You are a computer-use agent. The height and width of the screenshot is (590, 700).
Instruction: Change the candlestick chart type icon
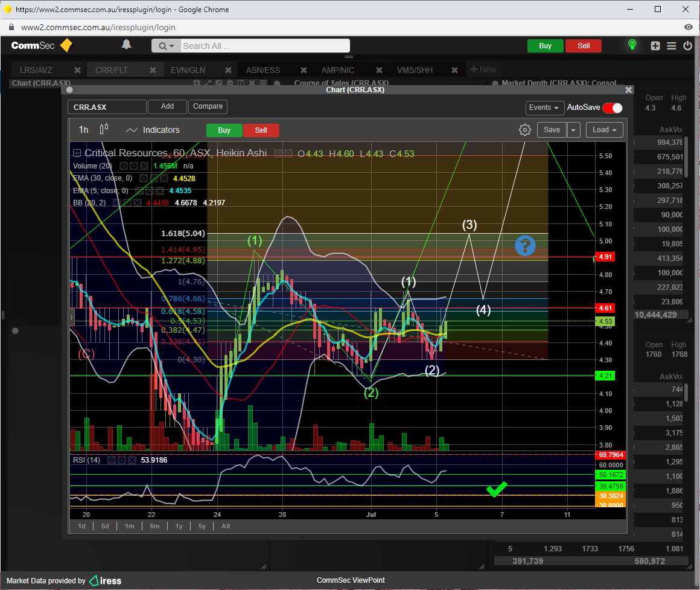104,129
